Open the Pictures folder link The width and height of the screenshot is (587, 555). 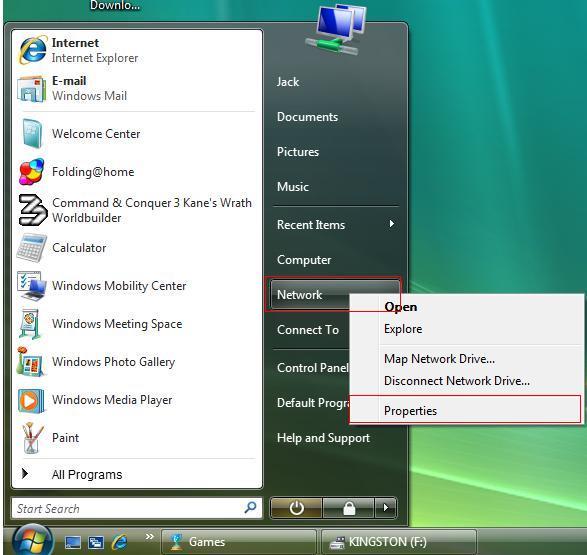298,152
